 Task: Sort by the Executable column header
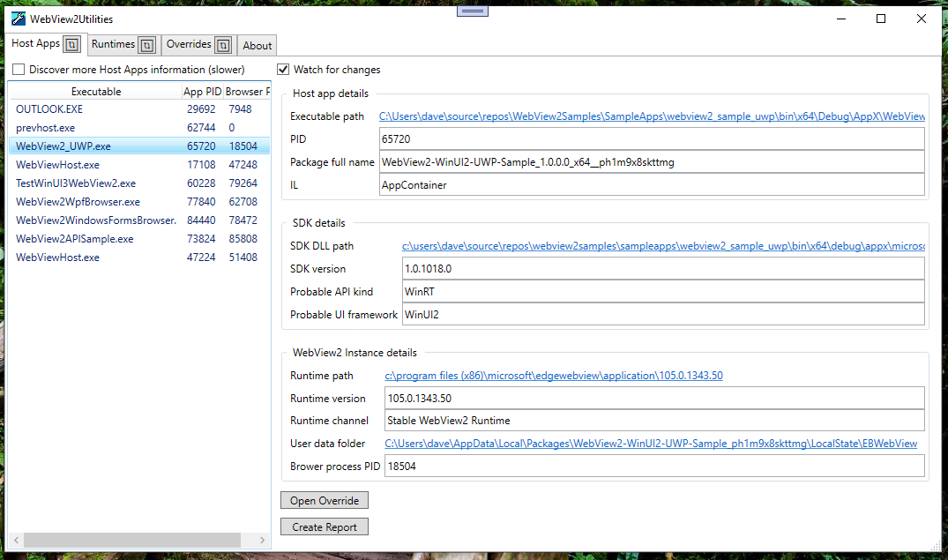pos(96,92)
